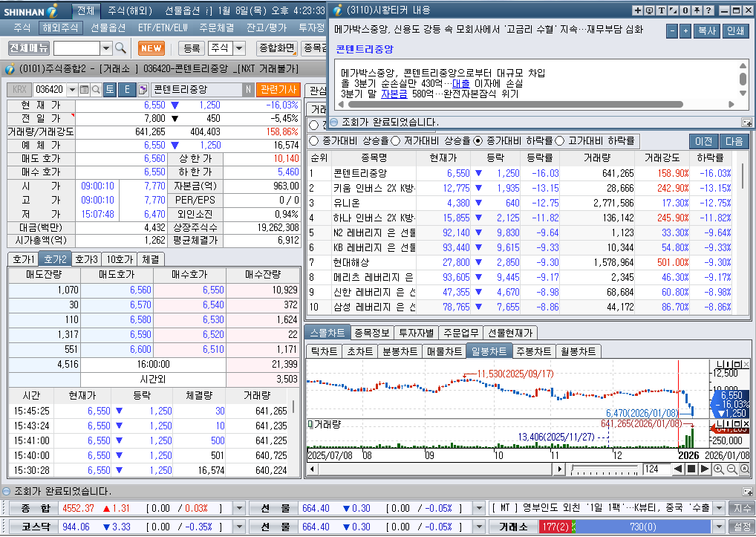
Task: Open the 대출 hyperlink in news text
Action: [x=461, y=83]
